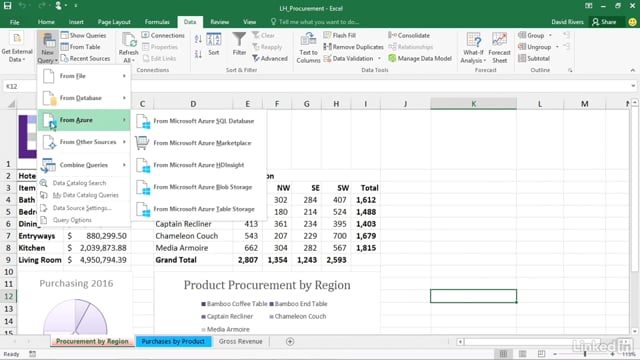Toggle the Filter funnel button

pos(239,44)
